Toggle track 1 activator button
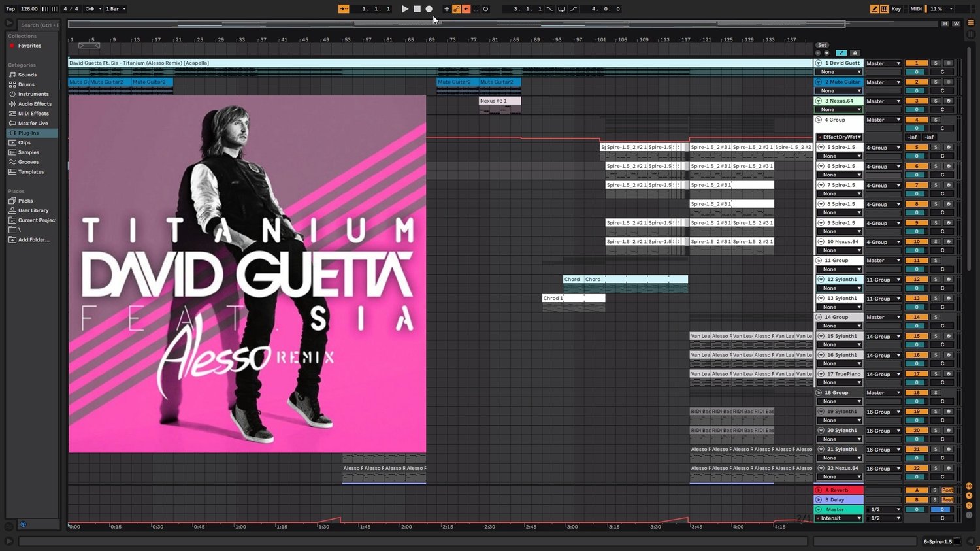 pyautogui.click(x=917, y=63)
